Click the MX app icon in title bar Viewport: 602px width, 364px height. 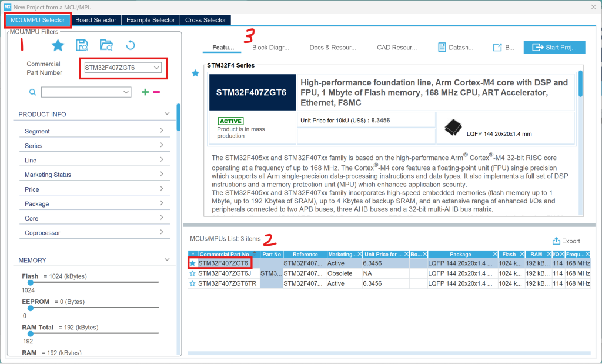coord(7,7)
